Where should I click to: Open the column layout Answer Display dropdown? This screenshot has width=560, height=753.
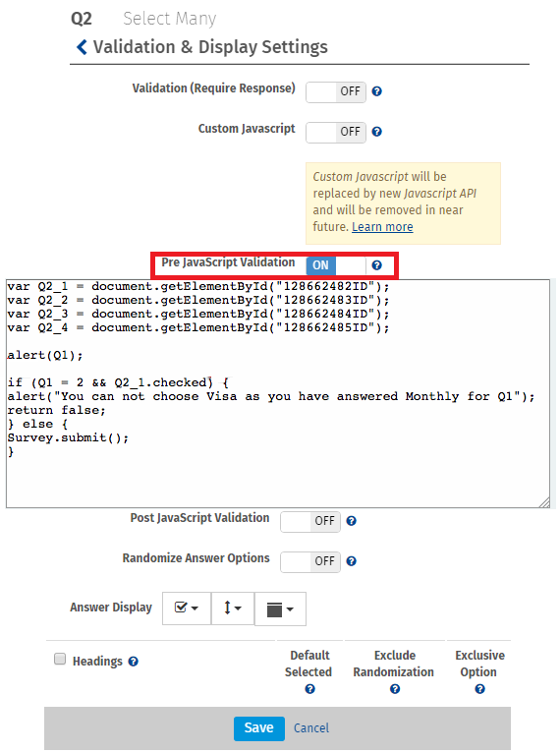[x=280, y=608]
